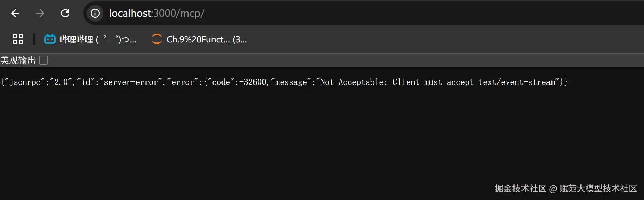Viewport: 644px width, 200px height.
Task: Click the forward navigation arrow
Action: pyautogui.click(x=40, y=13)
